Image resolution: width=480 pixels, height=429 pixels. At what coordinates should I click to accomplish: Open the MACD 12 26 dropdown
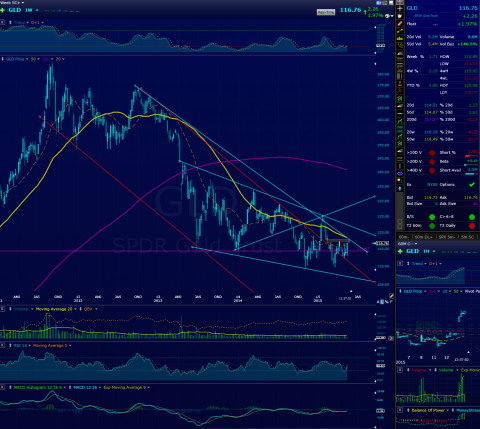point(100,387)
